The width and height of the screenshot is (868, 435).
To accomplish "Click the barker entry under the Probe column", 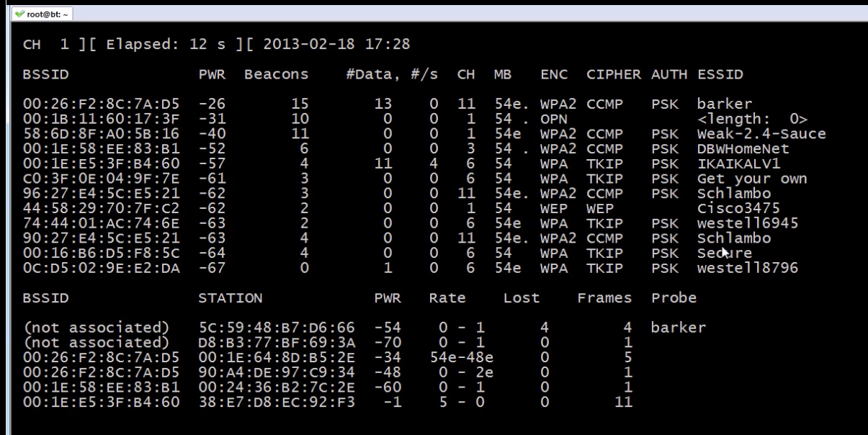I will tap(678, 328).
